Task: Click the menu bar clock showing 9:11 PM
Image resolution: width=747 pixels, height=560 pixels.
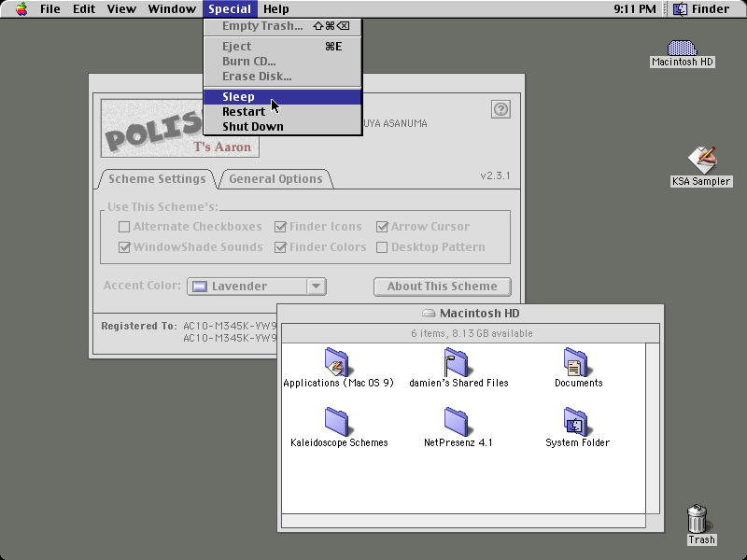Action: point(635,9)
